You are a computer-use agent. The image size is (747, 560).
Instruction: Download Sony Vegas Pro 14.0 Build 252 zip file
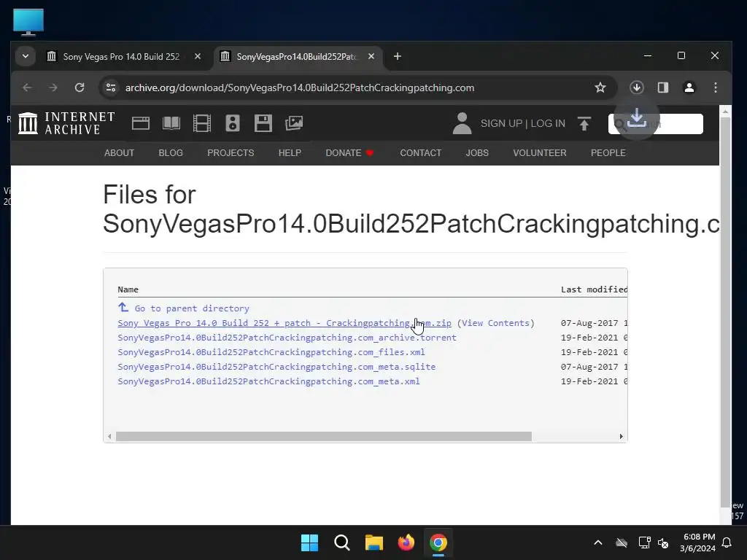pyautogui.click(x=285, y=323)
